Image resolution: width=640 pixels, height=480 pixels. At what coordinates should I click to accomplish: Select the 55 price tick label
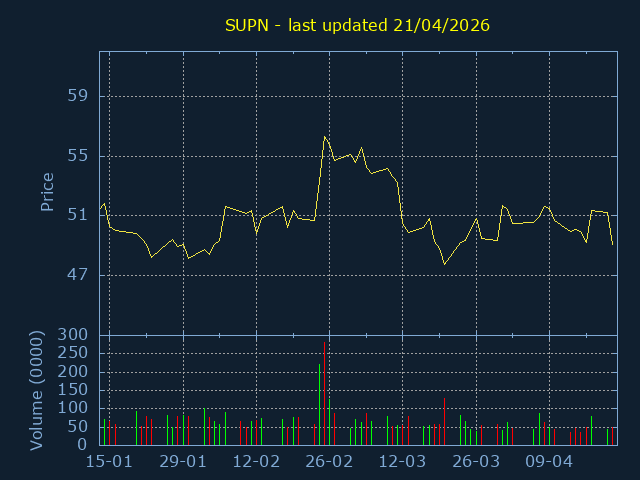pos(78,156)
